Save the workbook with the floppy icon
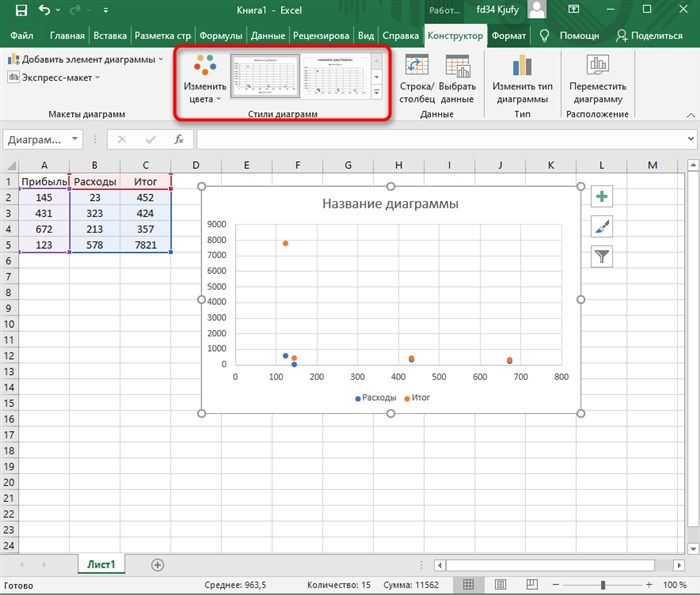The height and width of the screenshot is (595, 700). tap(21, 10)
